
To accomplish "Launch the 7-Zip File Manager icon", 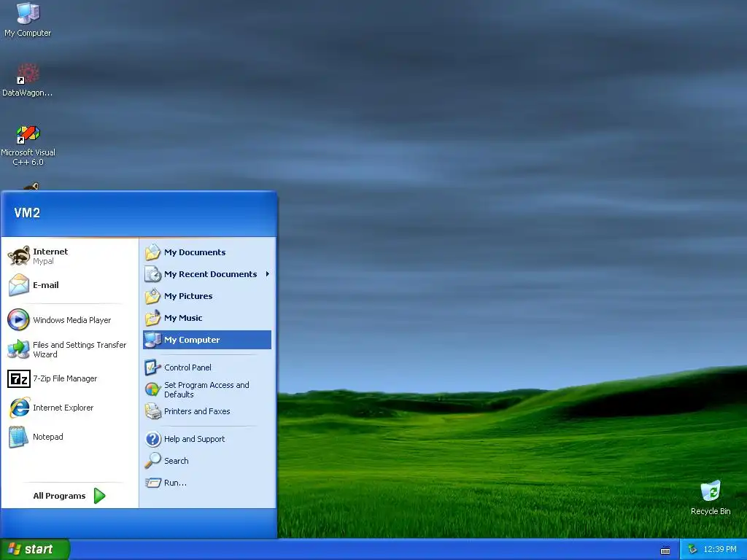I will (x=19, y=378).
